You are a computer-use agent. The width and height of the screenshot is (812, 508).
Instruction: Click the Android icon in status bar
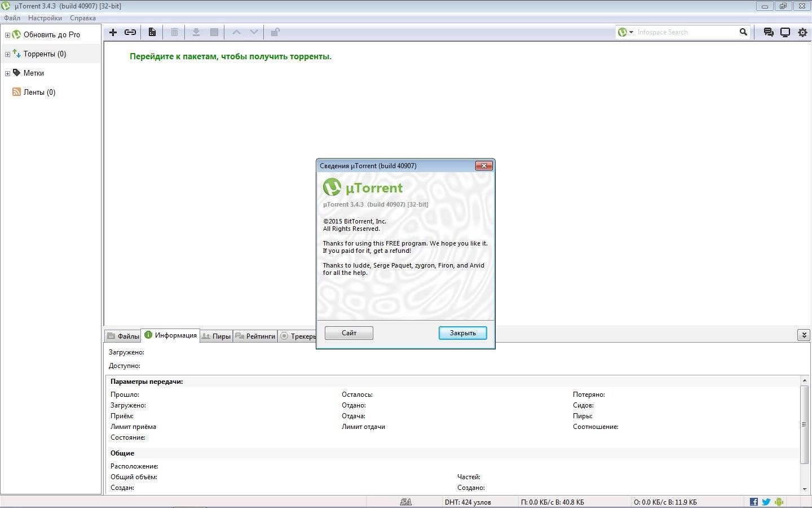click(779, 502)
